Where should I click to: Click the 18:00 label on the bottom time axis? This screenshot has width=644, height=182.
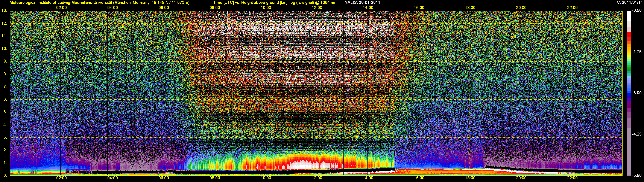[x=470, y=178]
